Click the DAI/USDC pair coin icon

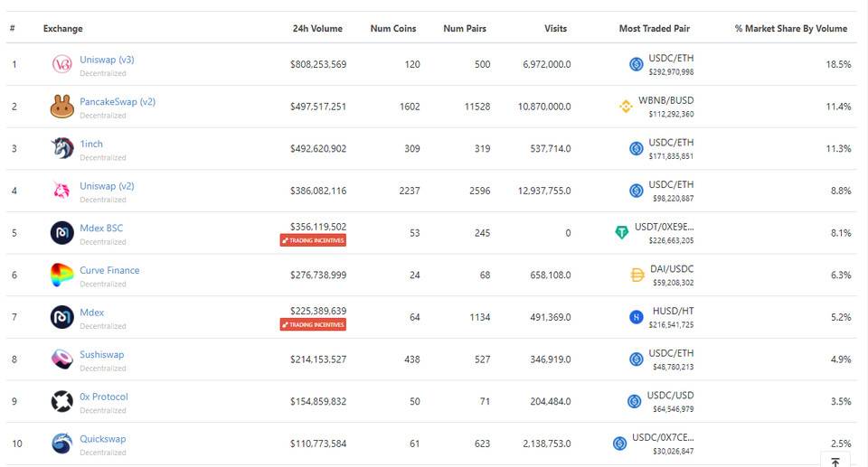[637, 275]
